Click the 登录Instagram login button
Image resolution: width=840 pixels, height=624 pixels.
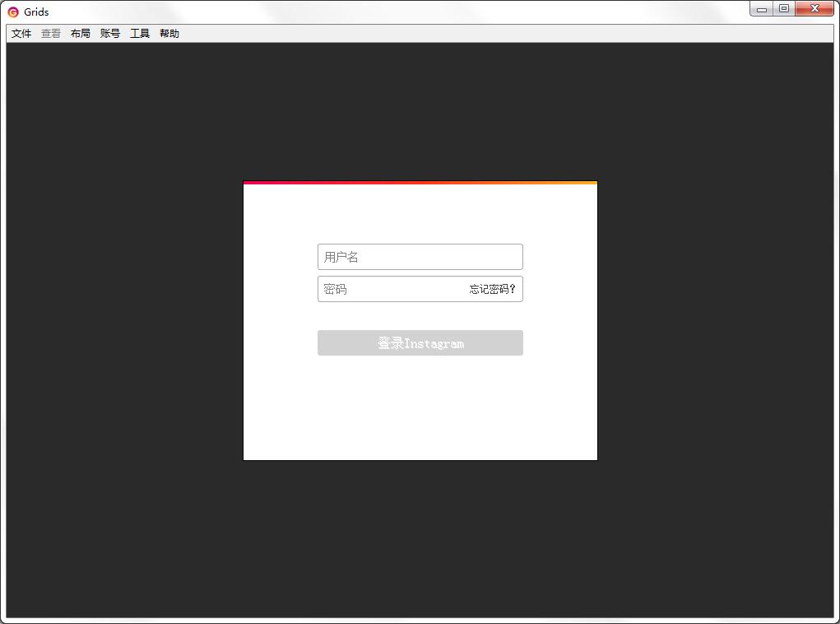(420, 343)
